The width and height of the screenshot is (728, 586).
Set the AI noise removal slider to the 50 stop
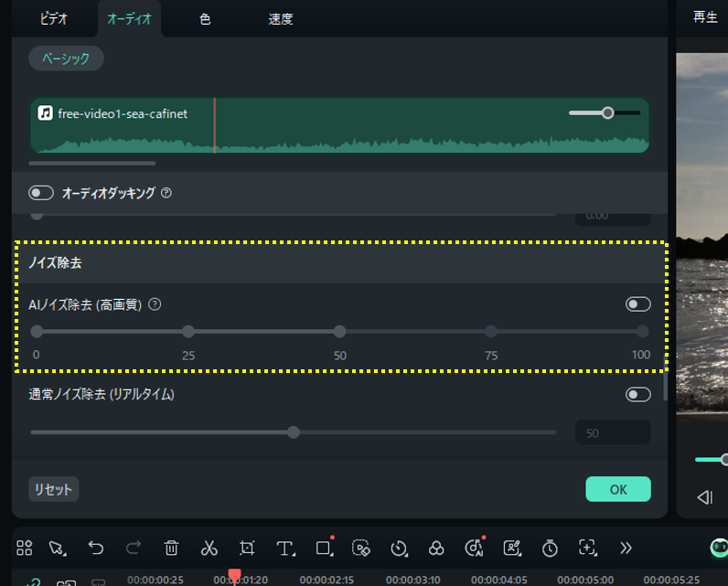tap(340, 331)
